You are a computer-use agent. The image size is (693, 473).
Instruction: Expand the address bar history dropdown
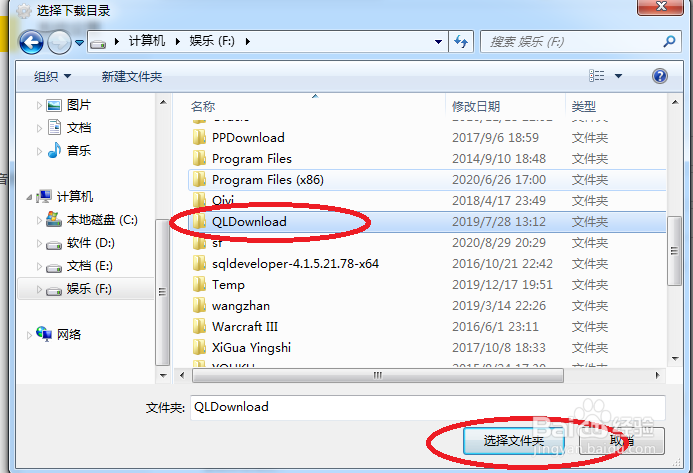point(438,42)
